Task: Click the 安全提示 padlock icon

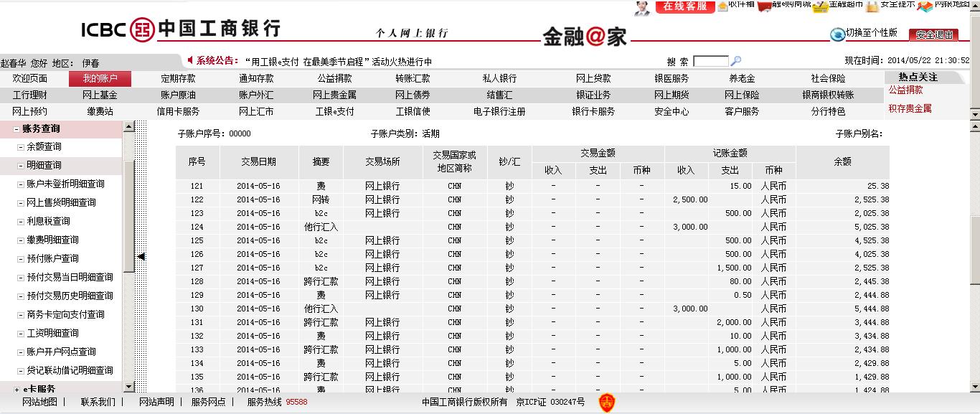Action: pos(872,6)
